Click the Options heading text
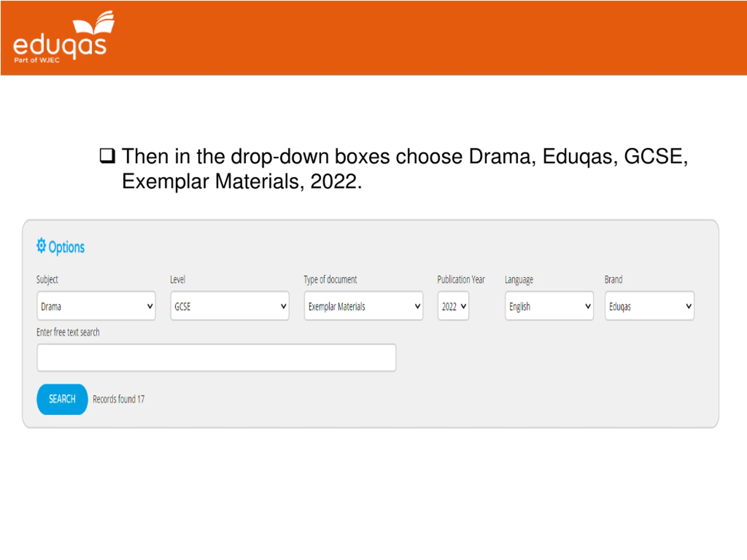 pos(67,247)
